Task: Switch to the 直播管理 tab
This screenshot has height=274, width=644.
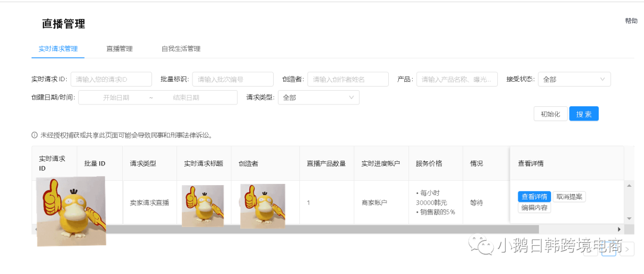Action: pyautogui.click(x=119, y=48)
